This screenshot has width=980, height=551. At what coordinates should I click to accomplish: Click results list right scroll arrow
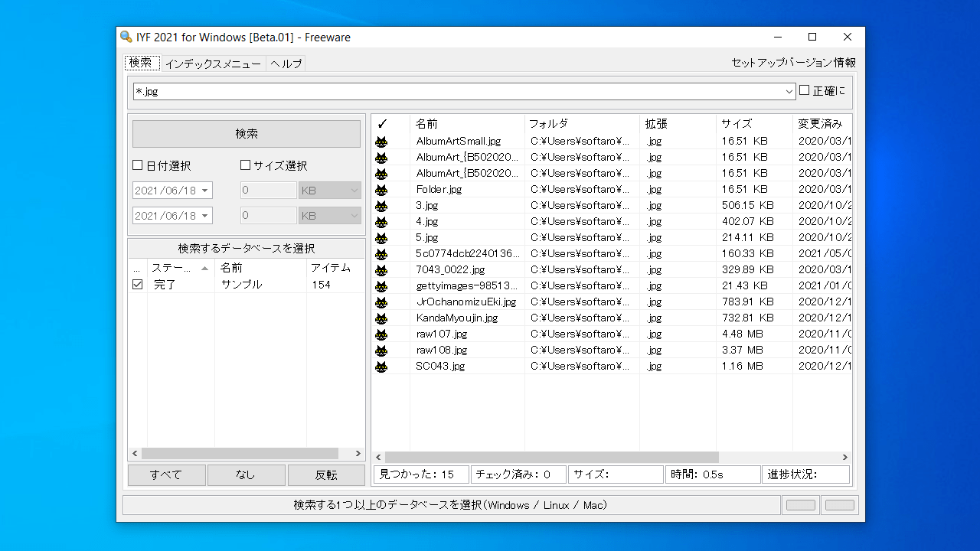845,457
